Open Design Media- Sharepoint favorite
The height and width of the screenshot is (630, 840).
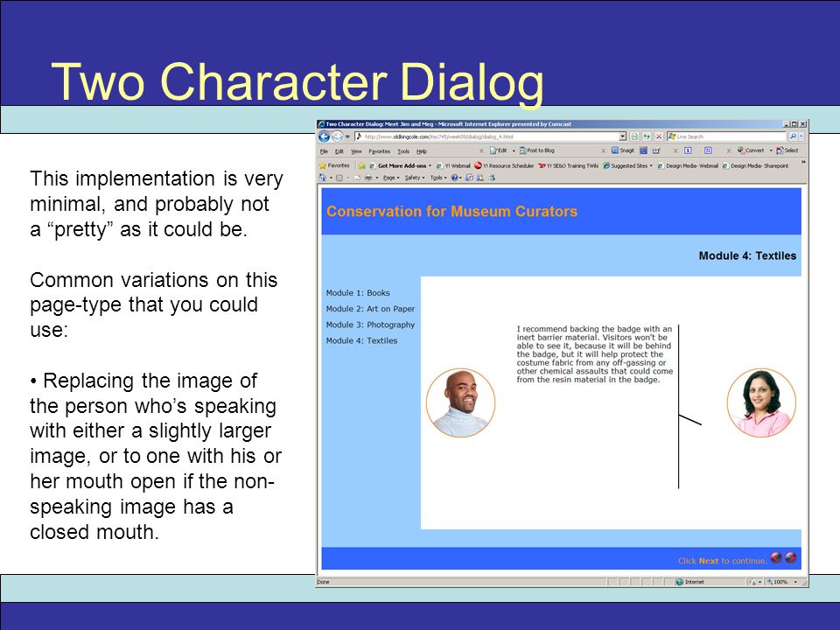755,165
